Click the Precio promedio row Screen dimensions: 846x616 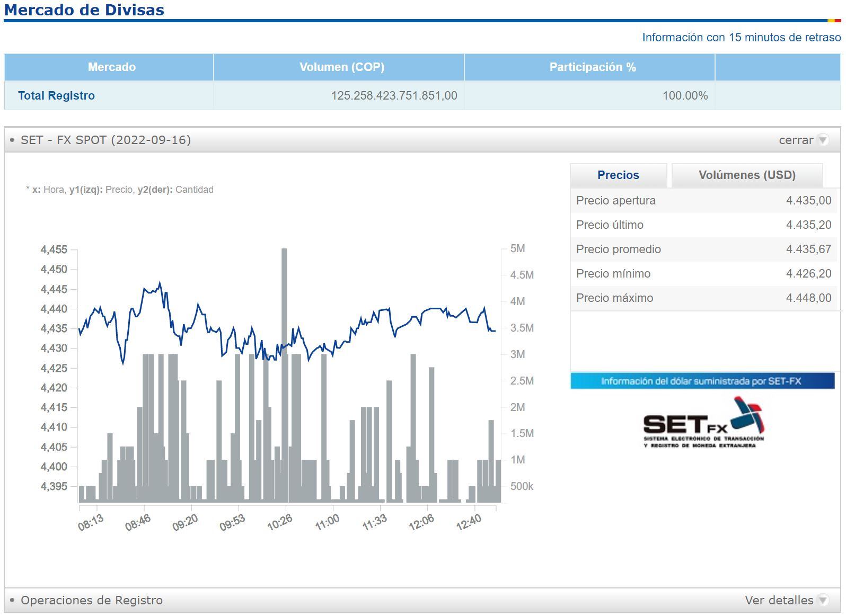coord(703,249)
